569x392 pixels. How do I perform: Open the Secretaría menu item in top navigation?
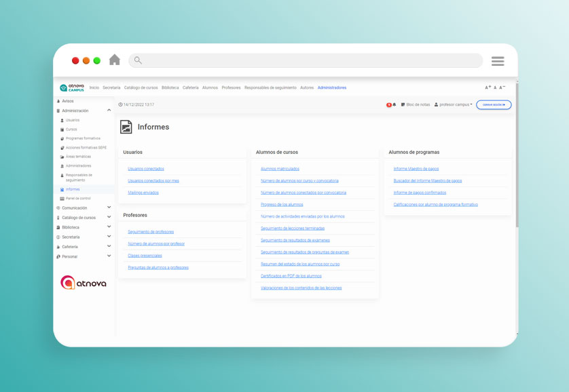click(x=110, y=87)
